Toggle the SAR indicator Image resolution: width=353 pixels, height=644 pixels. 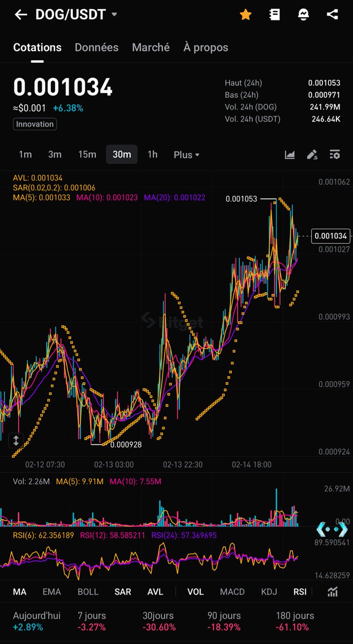pos(123,591)
